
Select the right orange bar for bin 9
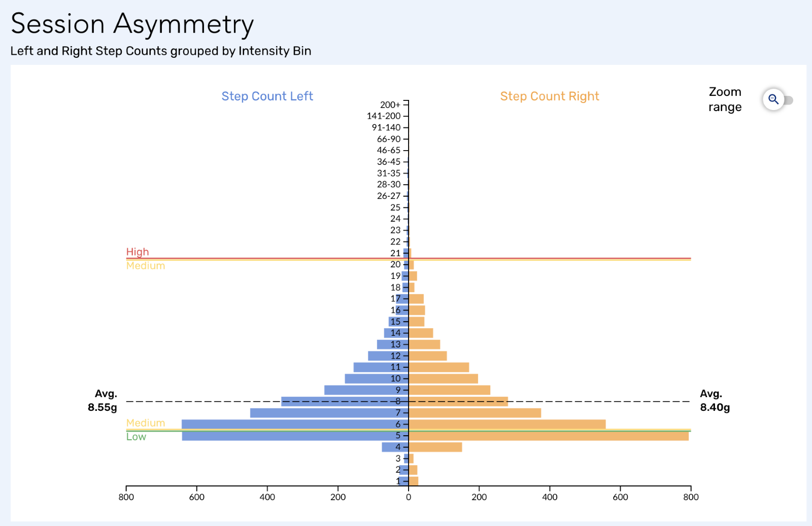[x=450, y=390]
